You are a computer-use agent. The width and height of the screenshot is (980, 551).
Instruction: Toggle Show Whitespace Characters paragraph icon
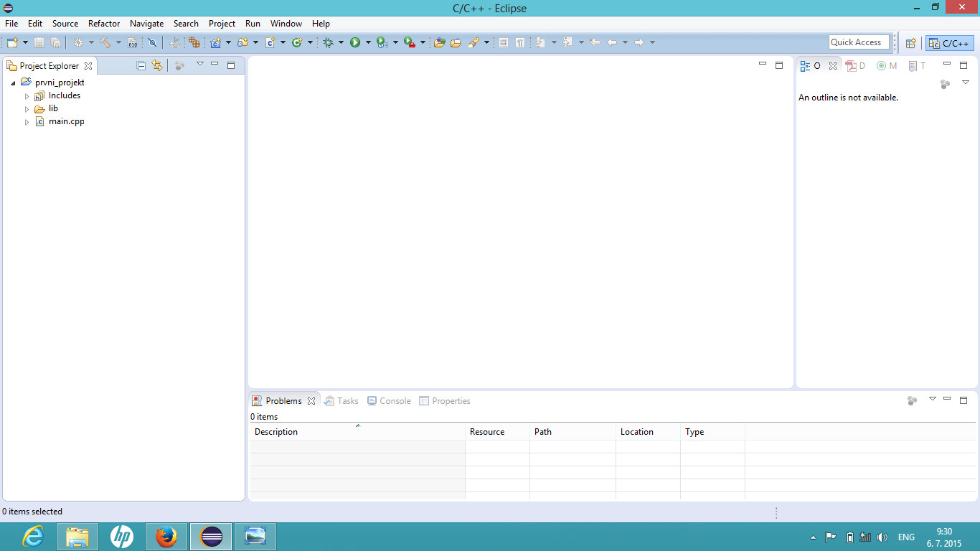click(x=520, y=43)
